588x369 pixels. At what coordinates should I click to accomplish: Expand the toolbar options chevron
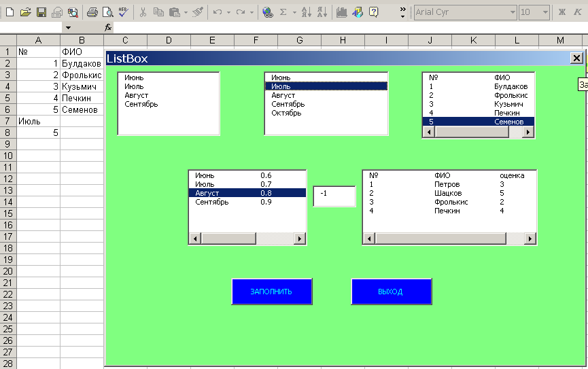pos(402,12)
